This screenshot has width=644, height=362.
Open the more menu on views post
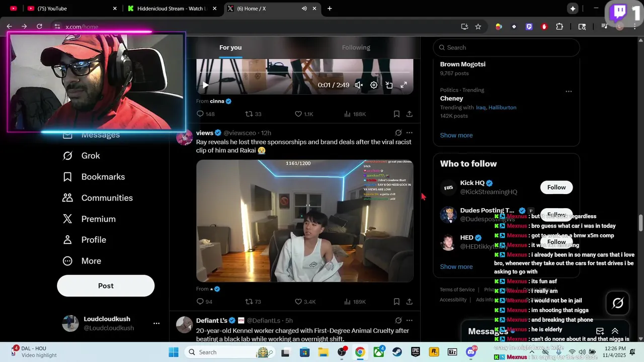coord(410,133)
